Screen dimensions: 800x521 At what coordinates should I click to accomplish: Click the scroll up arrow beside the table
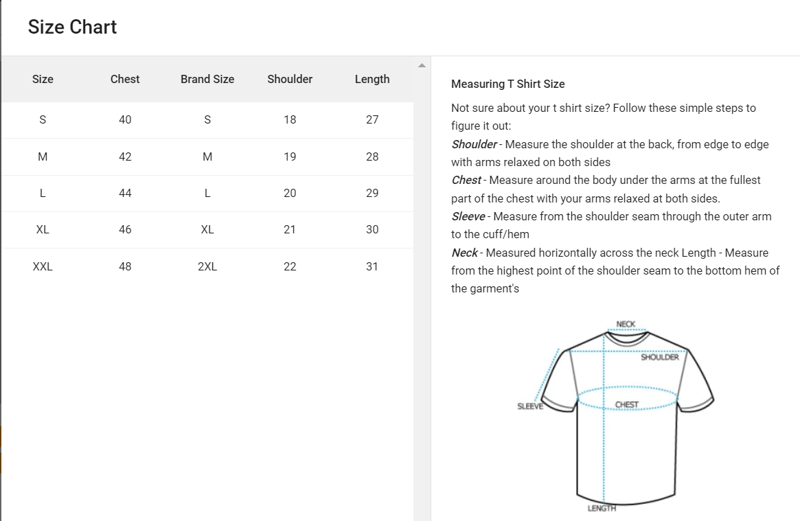click(421, 65)
